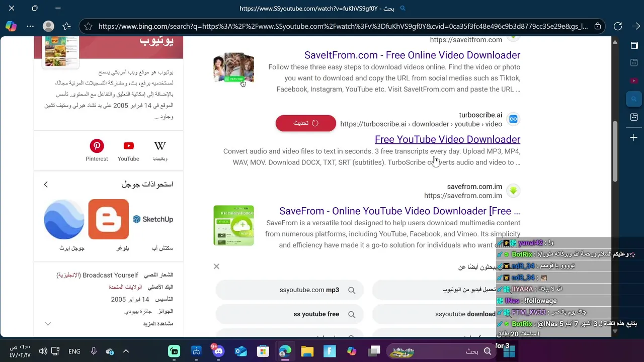Open the Edge profile avatar
The height and width of the screenshot is (362, 644).
click(48, 26)
